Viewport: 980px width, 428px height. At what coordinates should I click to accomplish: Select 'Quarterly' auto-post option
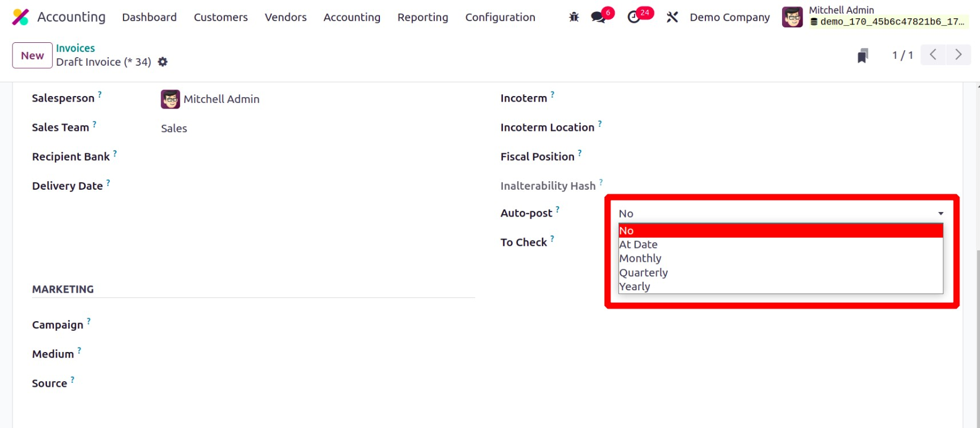click(644, 273)
